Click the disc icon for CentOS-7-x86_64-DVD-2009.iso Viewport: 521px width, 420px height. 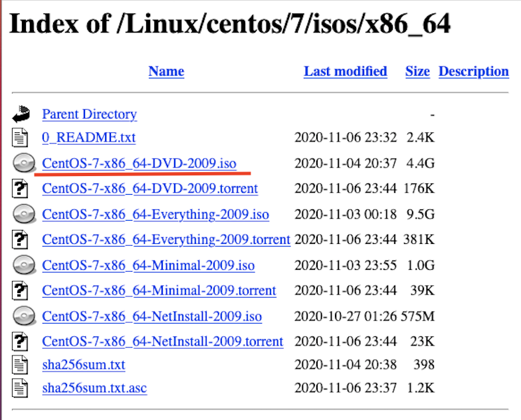tap(24, 163)
